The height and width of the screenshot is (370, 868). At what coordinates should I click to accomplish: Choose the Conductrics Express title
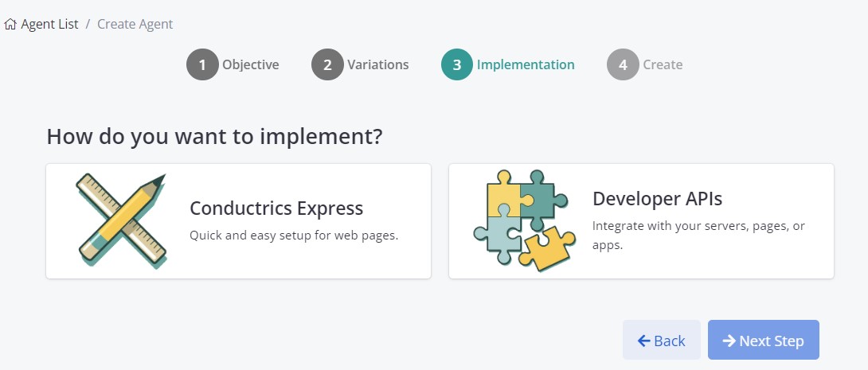[x=277, y=208]
